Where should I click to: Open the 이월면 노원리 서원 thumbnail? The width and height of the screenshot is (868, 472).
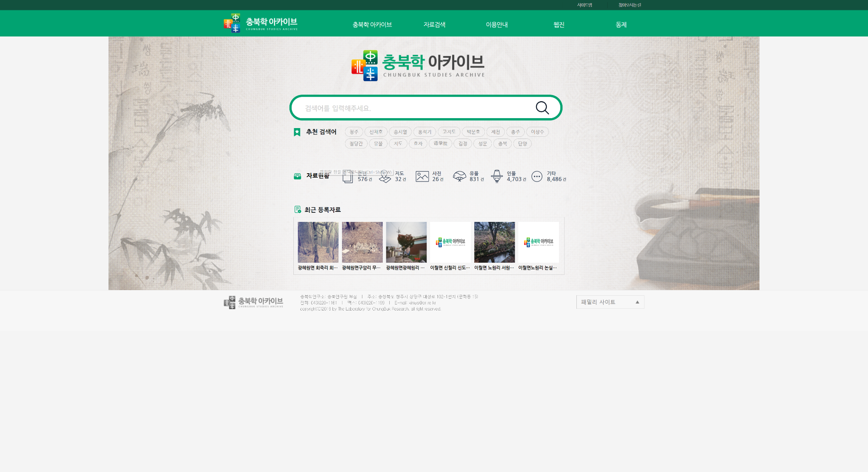click(494, 242)
